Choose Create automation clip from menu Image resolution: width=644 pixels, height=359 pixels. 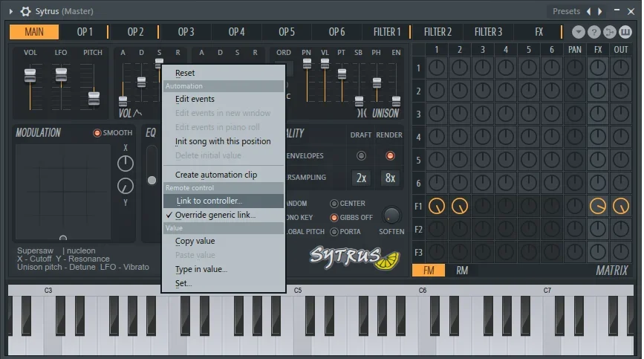click(x=216, y=175)
